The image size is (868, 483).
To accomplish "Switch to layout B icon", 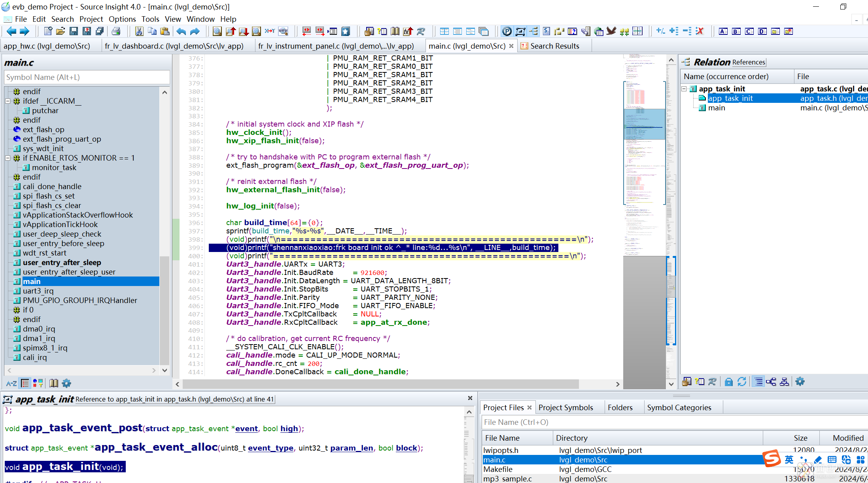I will 736,31.
